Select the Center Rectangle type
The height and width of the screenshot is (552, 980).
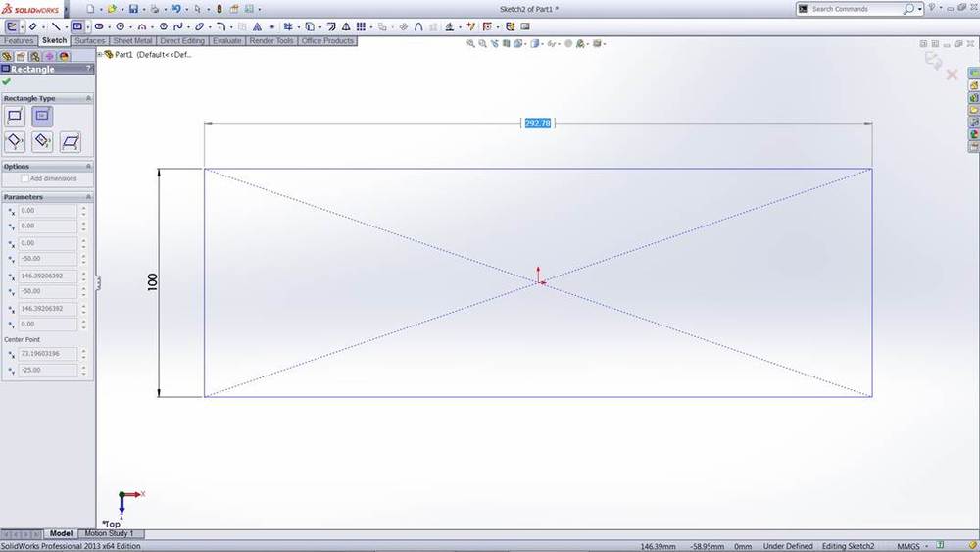(x=42, y=116)
